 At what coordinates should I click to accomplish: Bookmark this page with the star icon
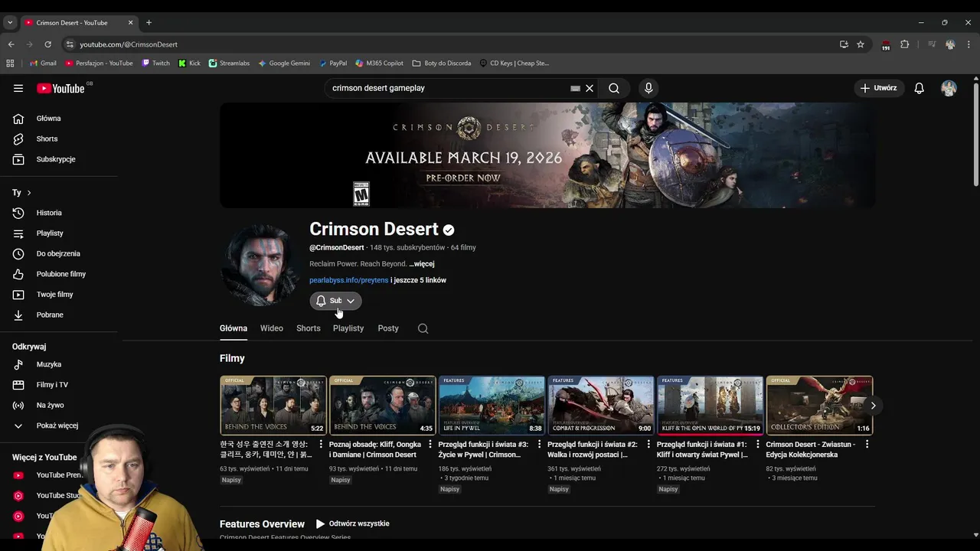pyautogui.click(x=861, y=44)
